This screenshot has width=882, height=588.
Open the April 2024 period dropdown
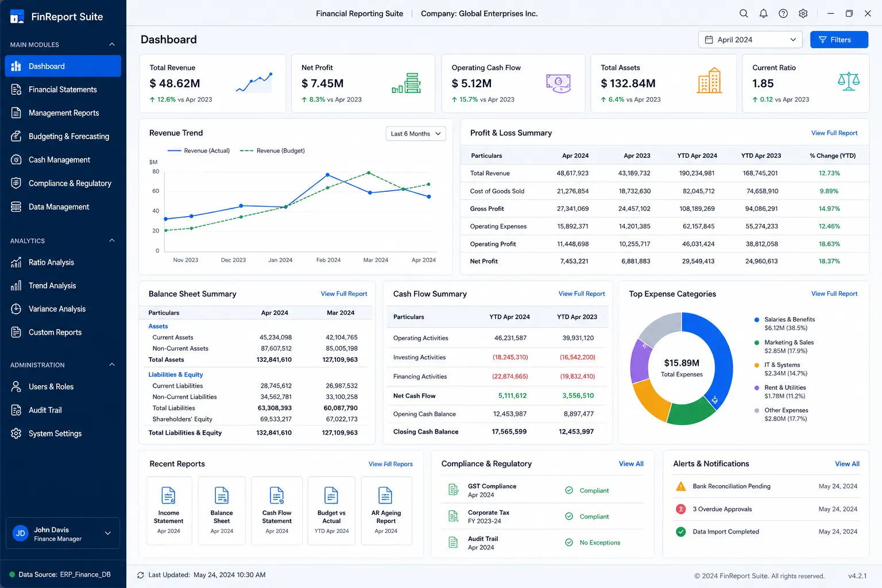751,40
